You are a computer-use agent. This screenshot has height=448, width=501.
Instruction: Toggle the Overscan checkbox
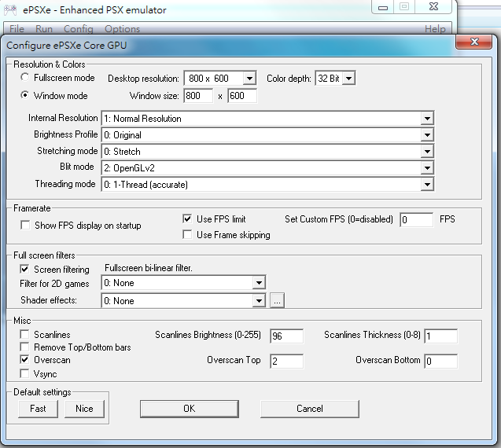pyautogui.click(x=24, y=359)
